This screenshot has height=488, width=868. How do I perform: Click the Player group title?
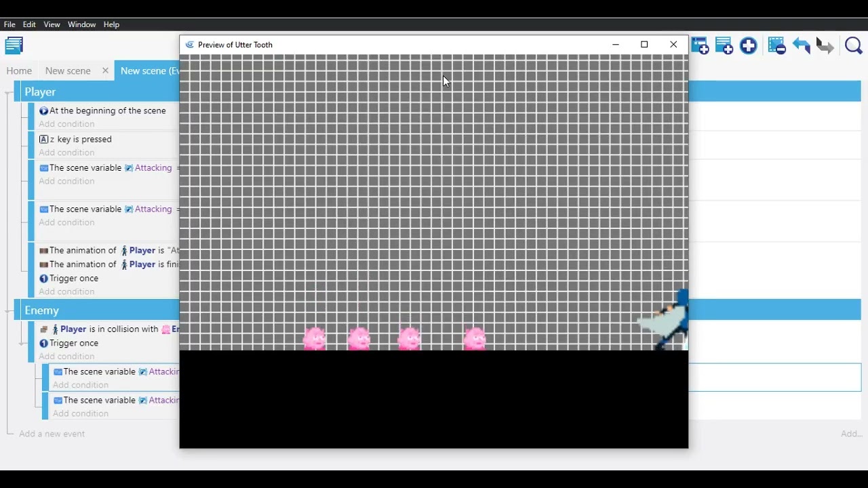click(40, 91)
